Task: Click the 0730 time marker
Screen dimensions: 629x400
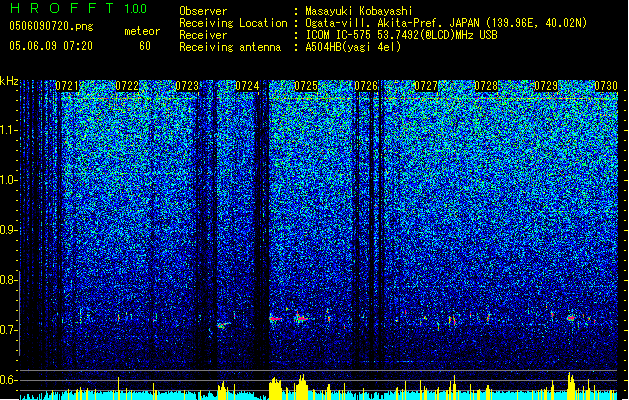Action: 606,86
